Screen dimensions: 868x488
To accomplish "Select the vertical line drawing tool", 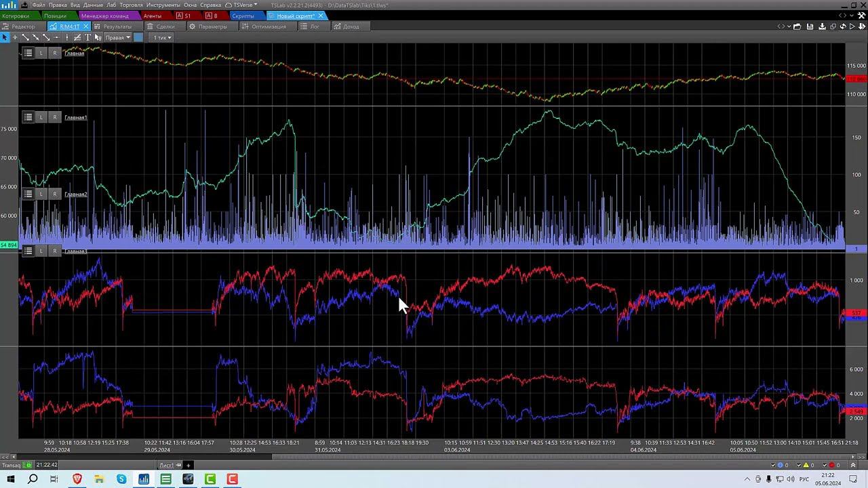I will pos(66,37).
